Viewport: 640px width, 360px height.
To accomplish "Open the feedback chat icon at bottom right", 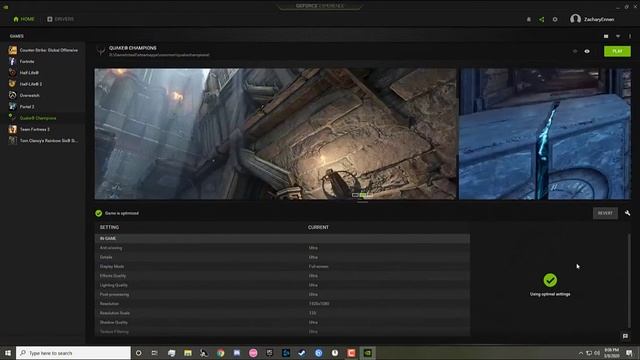I will (x=625, y=336).
